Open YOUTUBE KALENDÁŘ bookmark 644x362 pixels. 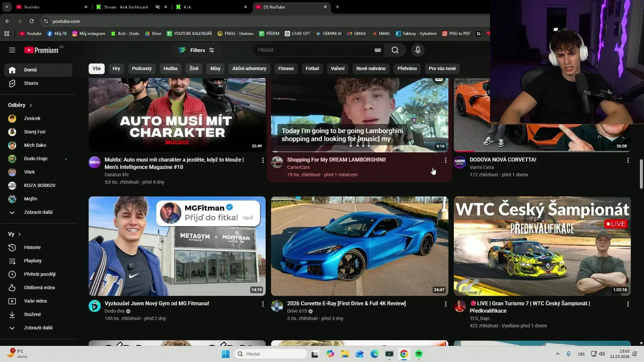pos(189,34)
